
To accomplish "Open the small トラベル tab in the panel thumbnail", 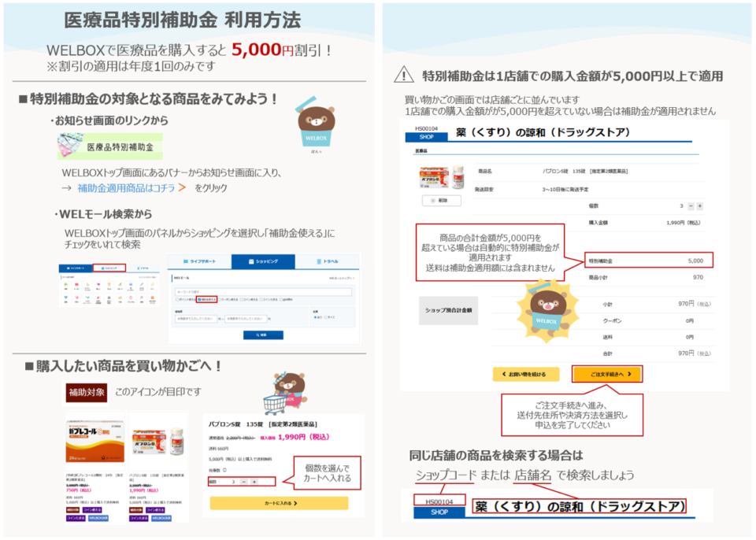I will (x=143, y=268).
